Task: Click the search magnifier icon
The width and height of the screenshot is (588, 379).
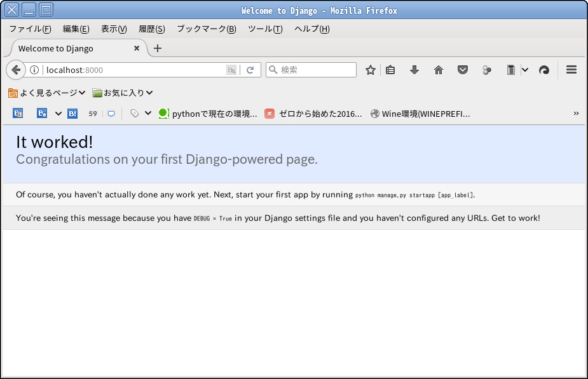Action: 273,70
